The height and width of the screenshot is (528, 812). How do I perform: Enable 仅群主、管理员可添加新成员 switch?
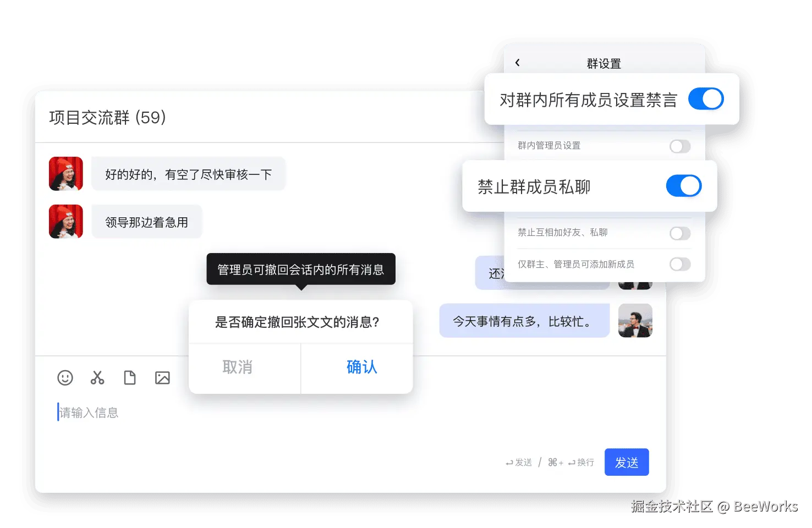pyautogui.click(x=680, y=264)
